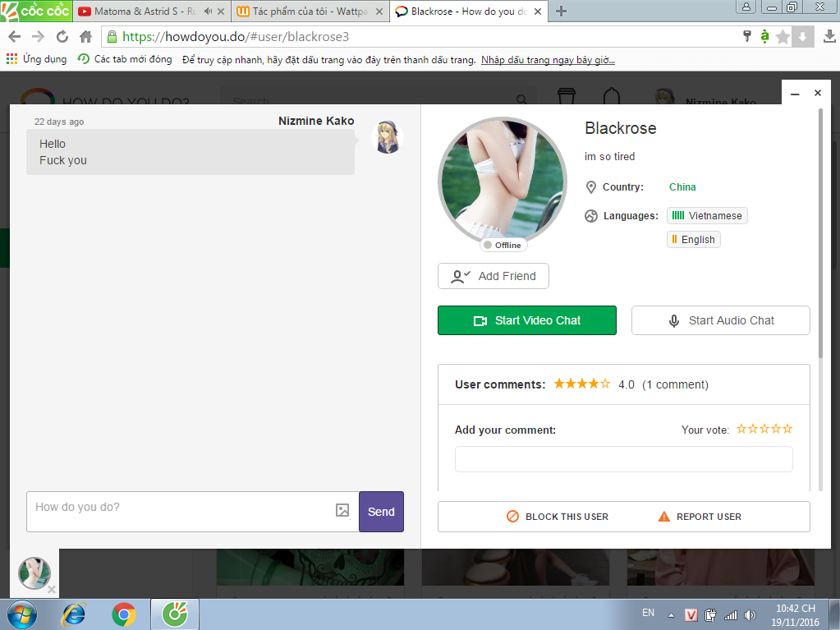
Task: Minimize the chat popup window
Action: pyautogui.click(x=795, y=94)
